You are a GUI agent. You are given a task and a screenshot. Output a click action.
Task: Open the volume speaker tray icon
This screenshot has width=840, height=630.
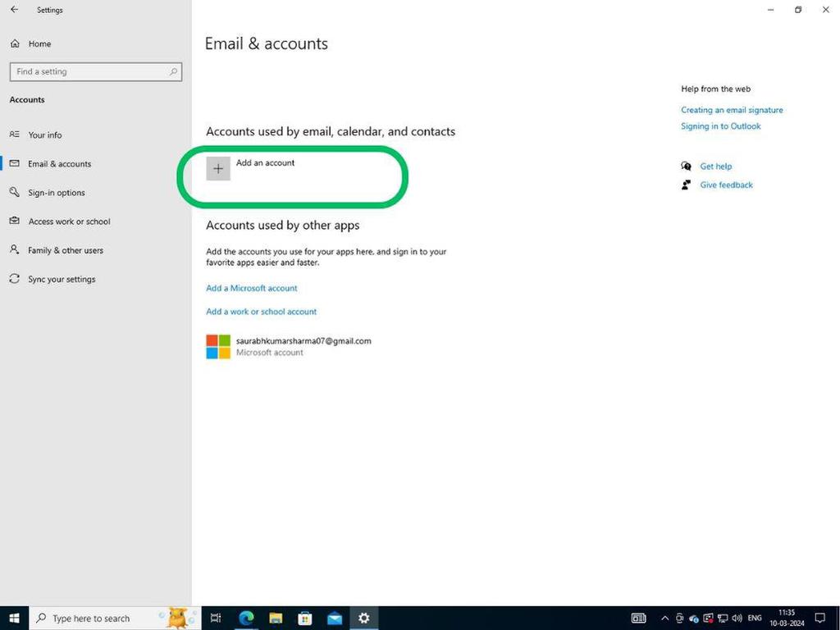tap(737, 619)
